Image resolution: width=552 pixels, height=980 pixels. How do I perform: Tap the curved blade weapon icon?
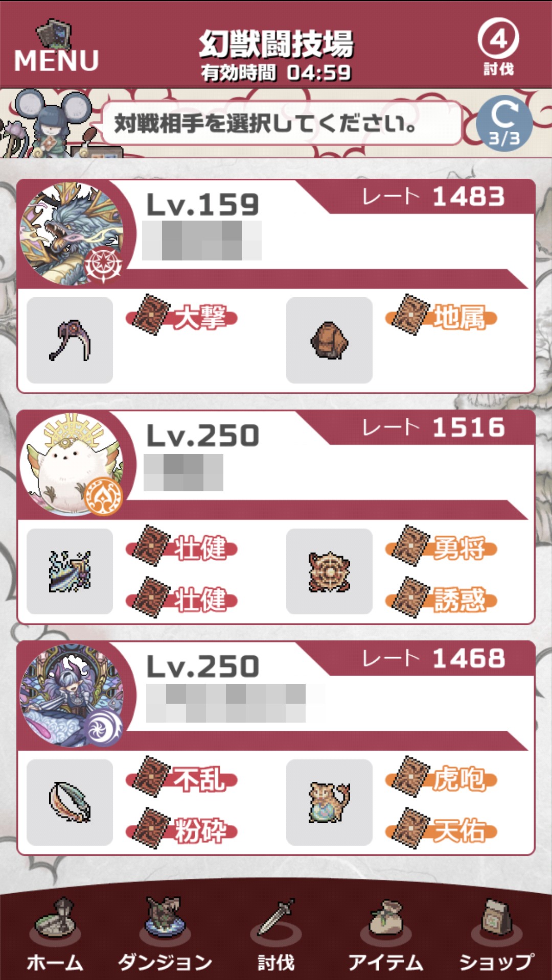point(70,802)
